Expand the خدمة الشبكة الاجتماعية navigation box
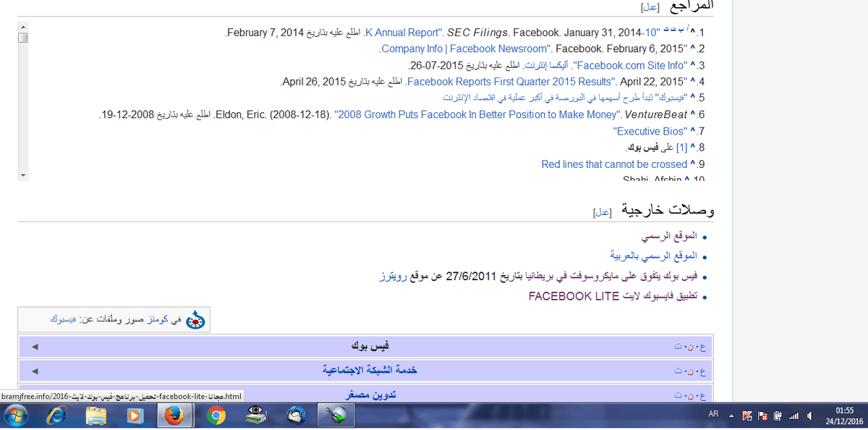Screen dimensions: 868x430 coord(34,371)
